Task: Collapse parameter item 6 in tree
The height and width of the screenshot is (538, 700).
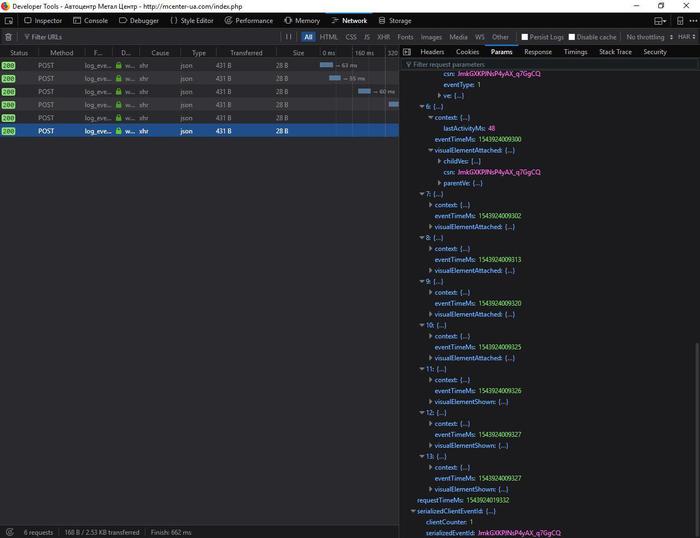Action: coord(421,106)
